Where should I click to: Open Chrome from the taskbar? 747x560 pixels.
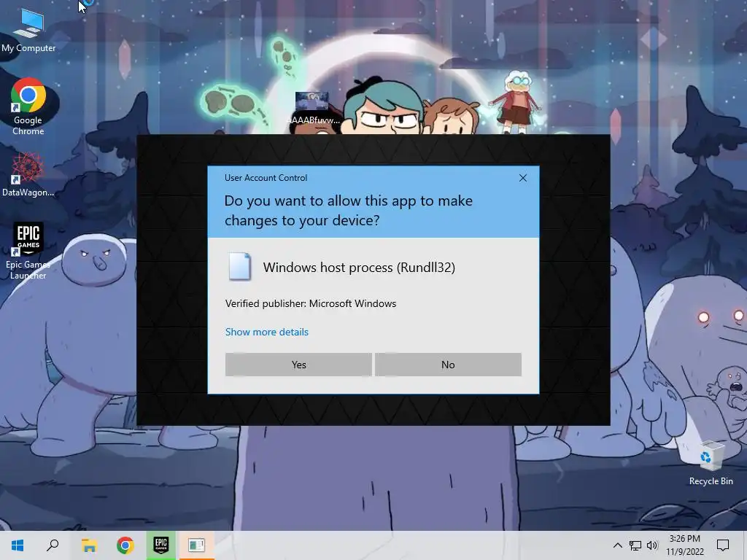coord(125,545)
